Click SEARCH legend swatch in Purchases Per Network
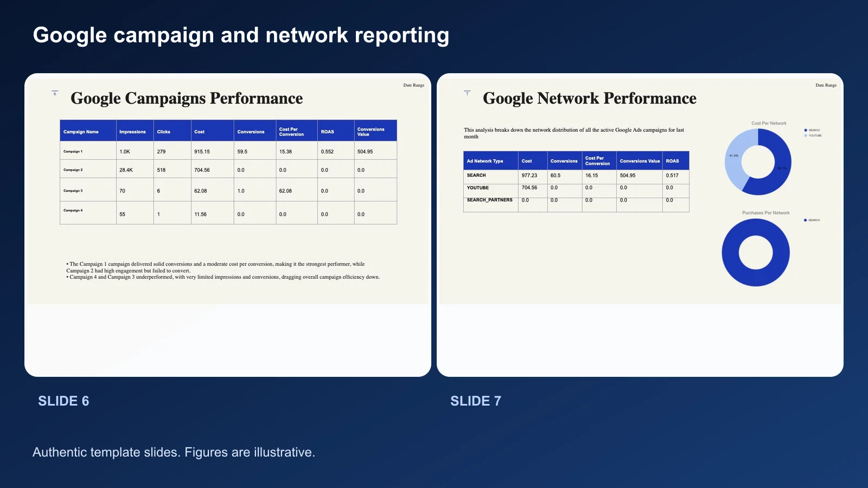 806,220
